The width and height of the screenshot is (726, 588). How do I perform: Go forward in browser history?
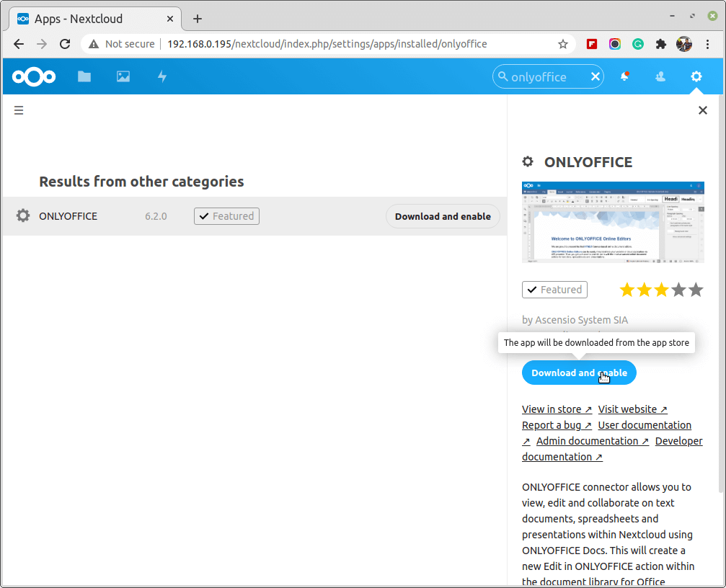(x=42, y=44)
